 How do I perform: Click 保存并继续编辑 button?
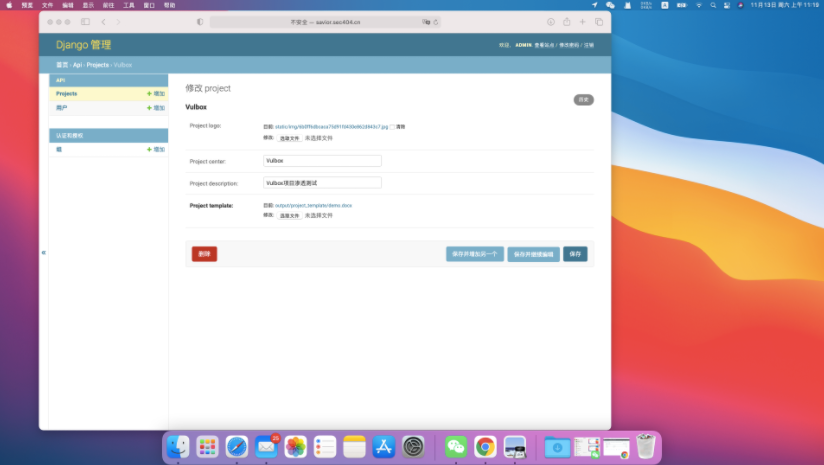coord(533,254)
